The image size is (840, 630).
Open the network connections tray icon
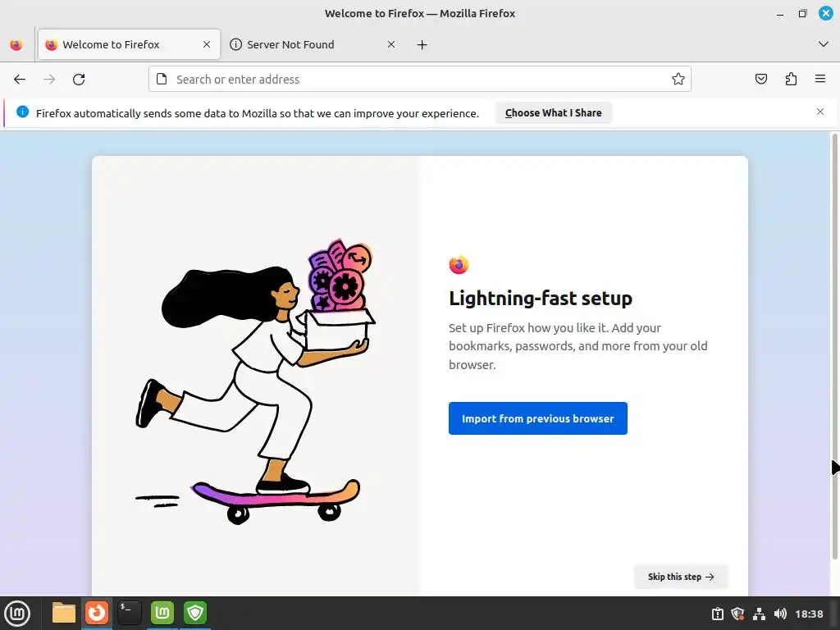pyautogui.click(x=759, y=614)
